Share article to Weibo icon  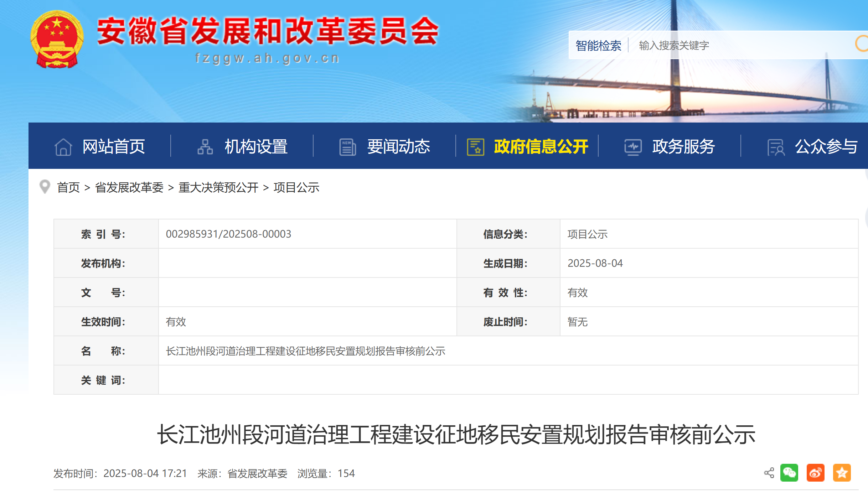[x=815, y=473]
